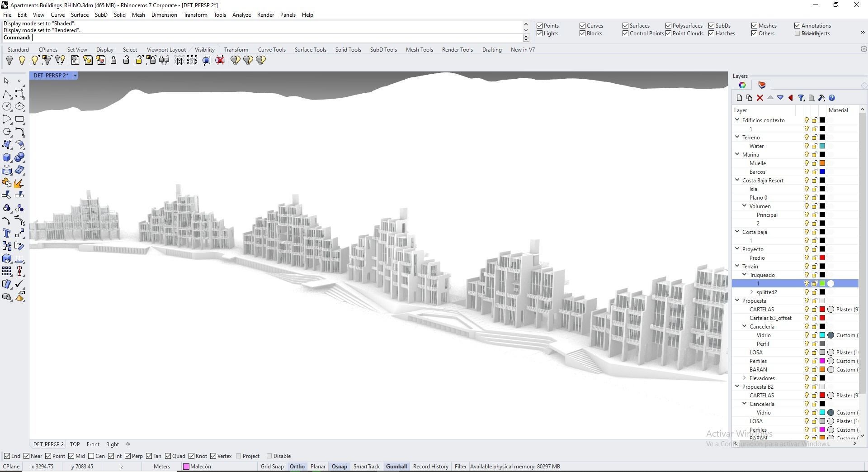Image resolution: width=868 pixels, height=472 pixels.
Task: Change the Barcos layer blue color swatch
Action: coord(822,172)
